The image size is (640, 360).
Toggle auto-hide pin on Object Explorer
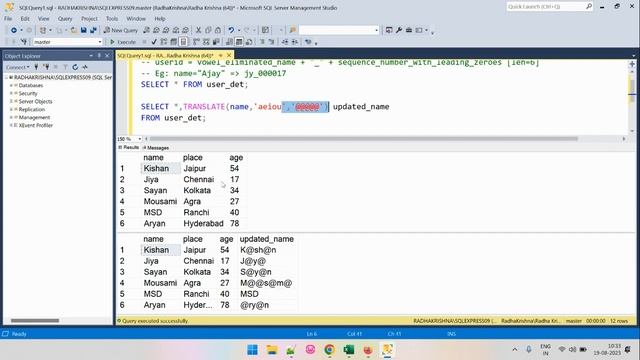[x=99, y=56]
